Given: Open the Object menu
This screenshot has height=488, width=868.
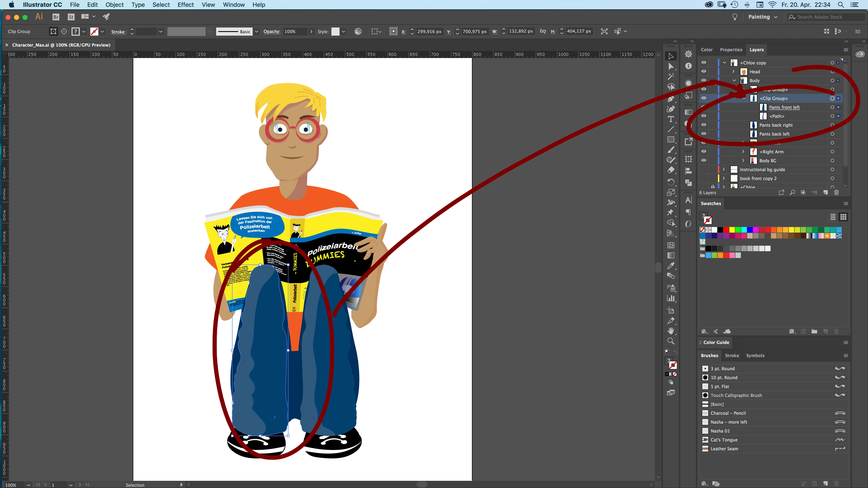Looking at the screenshot, I should pyautogui.click(x=115, y=5).
